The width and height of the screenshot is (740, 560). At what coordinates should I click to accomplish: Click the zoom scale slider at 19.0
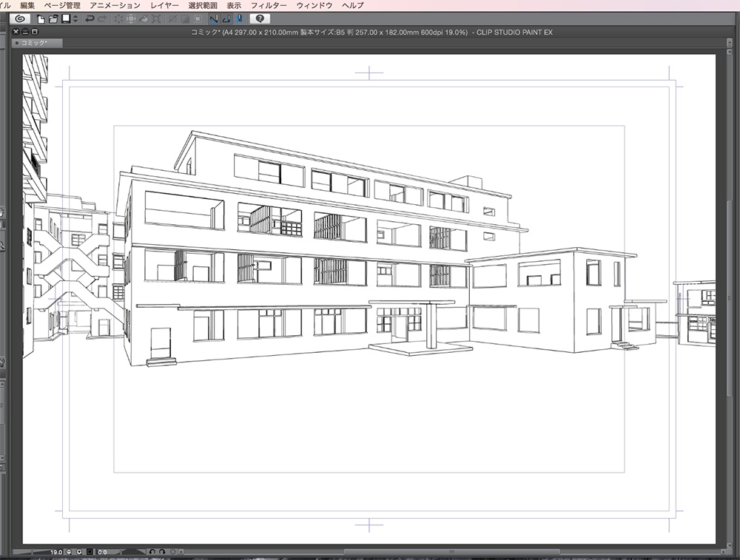(x=38, y=552)
